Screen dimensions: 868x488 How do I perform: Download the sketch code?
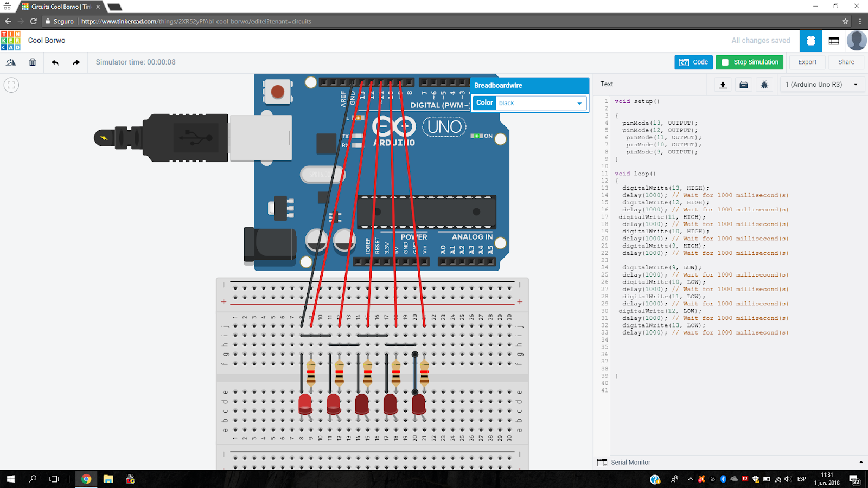[723, 85]
